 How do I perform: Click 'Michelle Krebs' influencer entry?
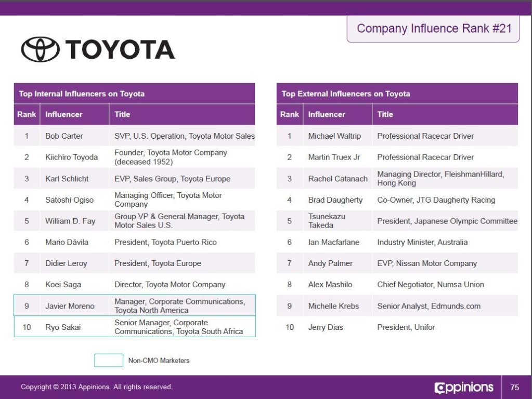[x=333, y=306]
